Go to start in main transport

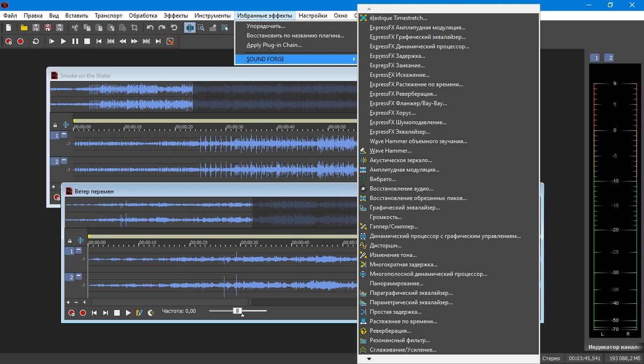click(x=99, y=41)
